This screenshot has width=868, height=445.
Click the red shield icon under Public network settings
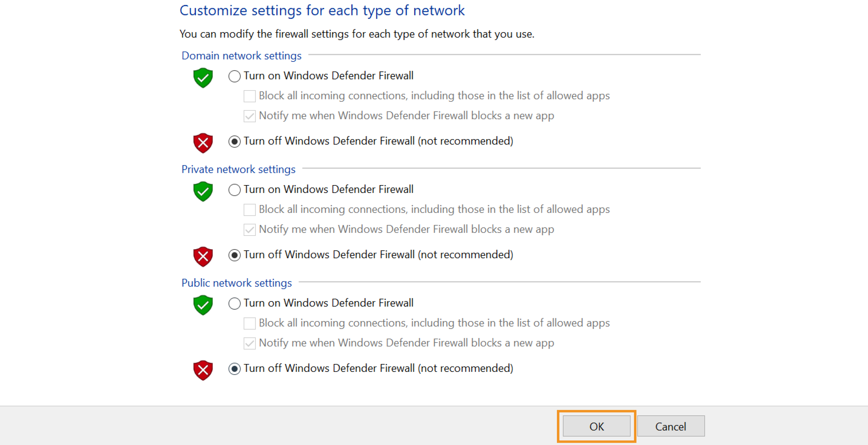[203, 370]
